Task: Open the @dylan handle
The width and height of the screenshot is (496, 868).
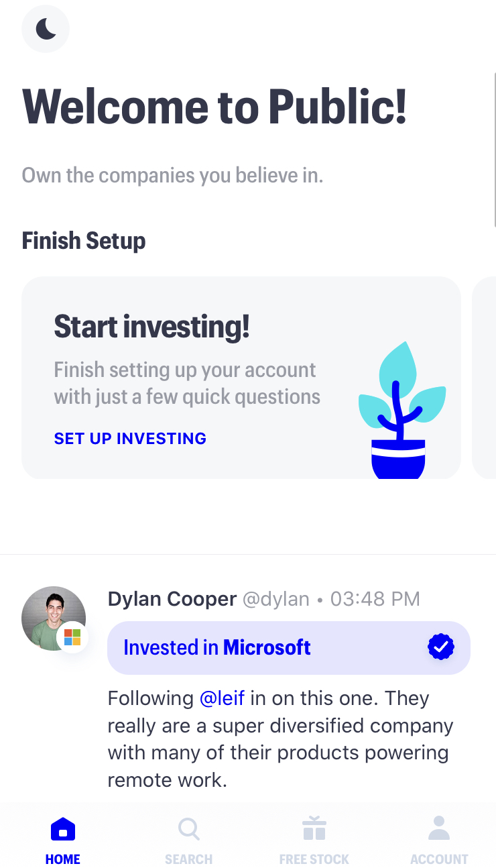Action: tap(275, 599)
